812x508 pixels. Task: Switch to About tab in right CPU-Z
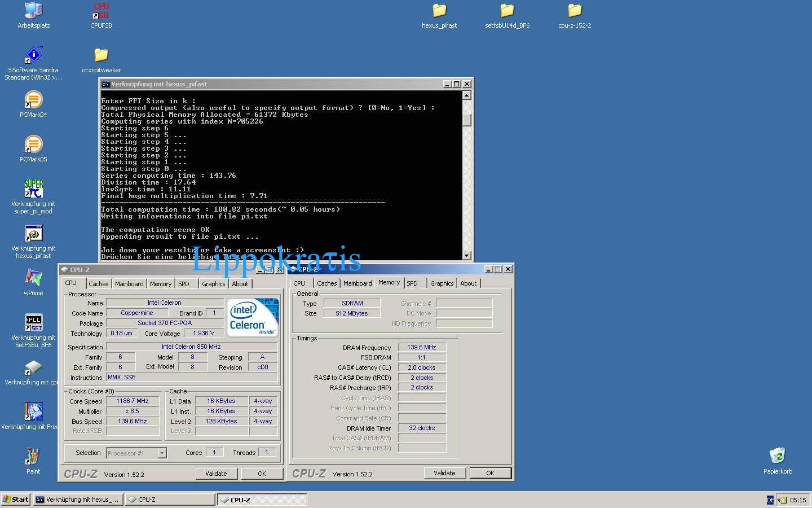468,283
